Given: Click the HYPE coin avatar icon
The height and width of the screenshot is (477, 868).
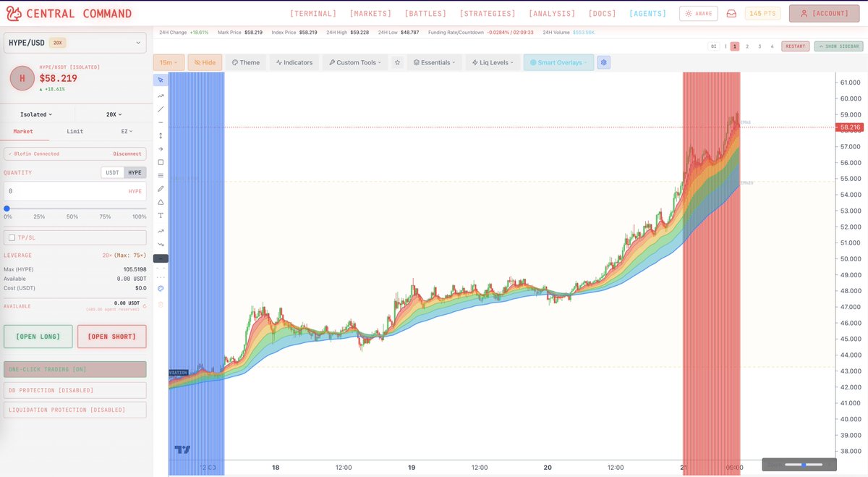Looking at the screenshot, I should [x=22, y=78].
